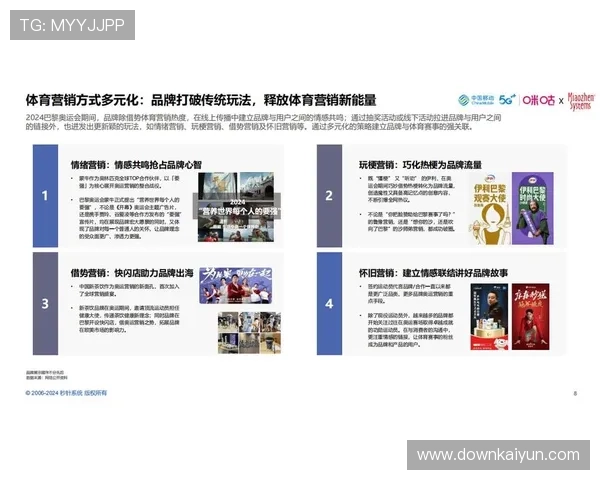Open the dark poster with product display
The width and height of the screenshot is (600, 480).
coord(489,317)
